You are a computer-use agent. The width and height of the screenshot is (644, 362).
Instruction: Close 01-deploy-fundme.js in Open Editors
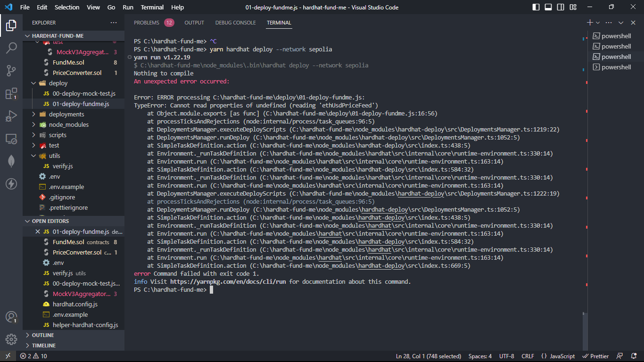(x=38, y=231)
